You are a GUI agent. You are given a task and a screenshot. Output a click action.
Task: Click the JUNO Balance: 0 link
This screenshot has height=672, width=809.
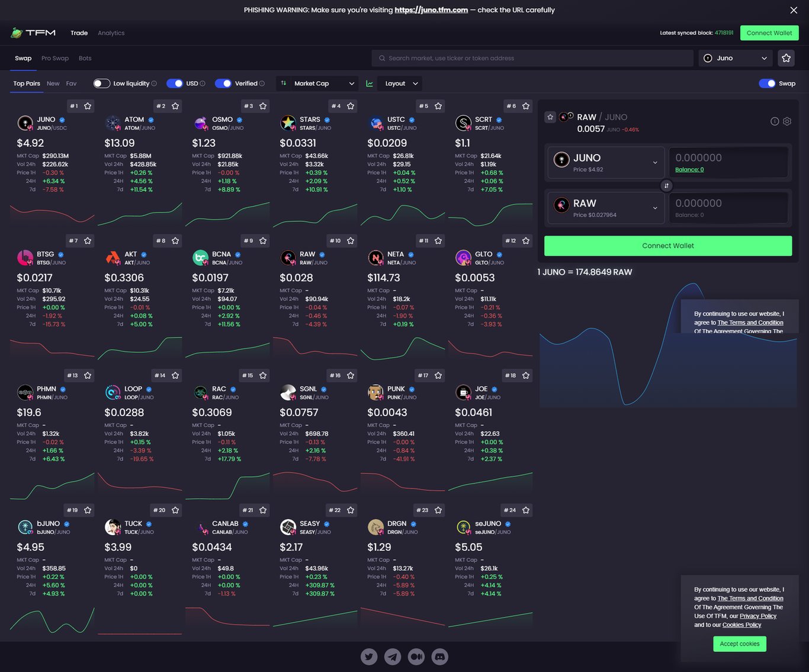[689, 169]
